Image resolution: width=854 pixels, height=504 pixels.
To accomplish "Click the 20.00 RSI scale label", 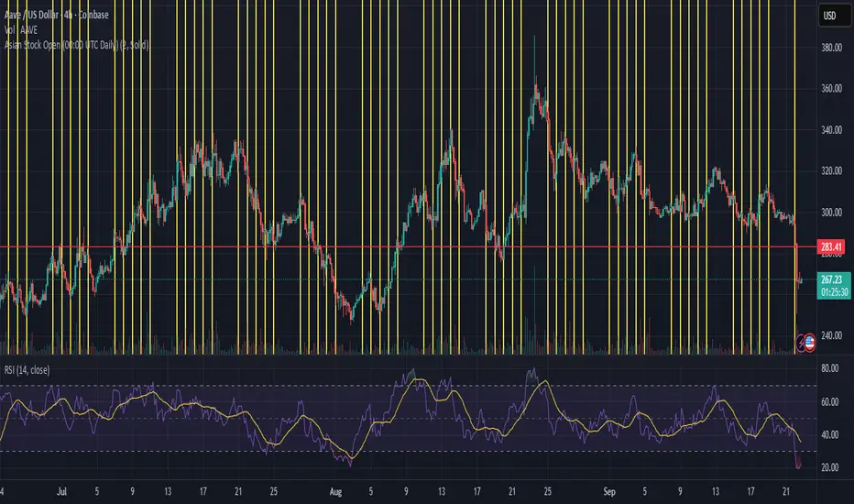I will (x=830, y=467).
